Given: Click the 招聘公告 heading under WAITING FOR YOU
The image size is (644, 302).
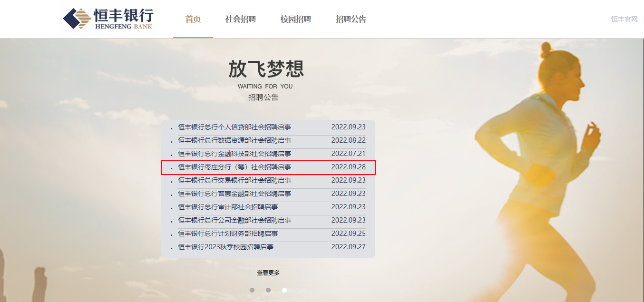Looking at the screenshot, I should pos(263,97).
